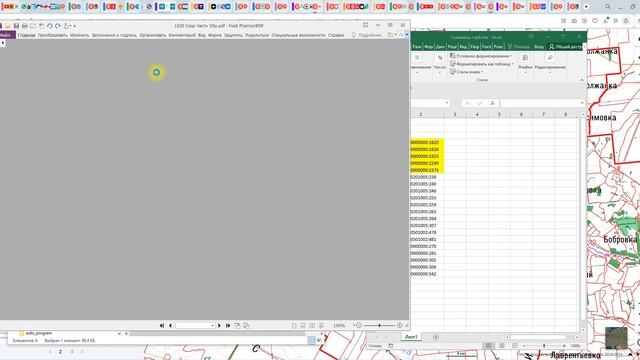This screenshot has width=640, height=360.
Task: Open the Данные tab in Excel ribbon
Action: [x=440, y=47]
